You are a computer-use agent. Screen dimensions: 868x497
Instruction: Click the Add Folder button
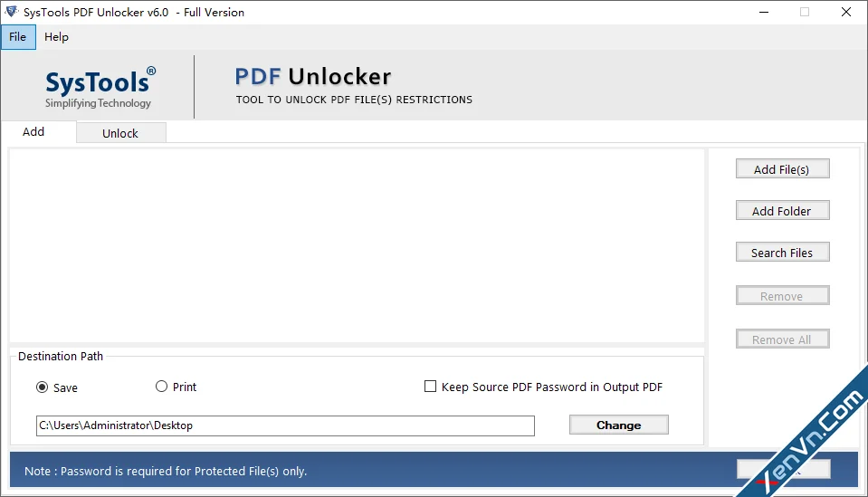click(x=782, y=211)
